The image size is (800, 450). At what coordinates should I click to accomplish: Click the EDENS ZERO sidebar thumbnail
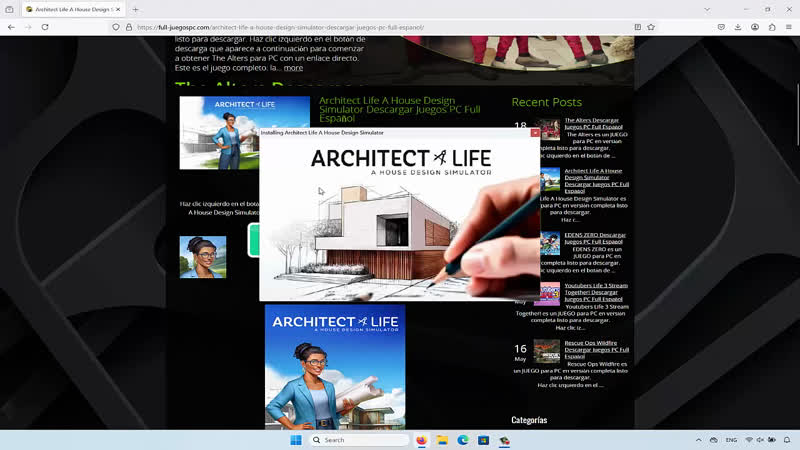coord(550,243)
